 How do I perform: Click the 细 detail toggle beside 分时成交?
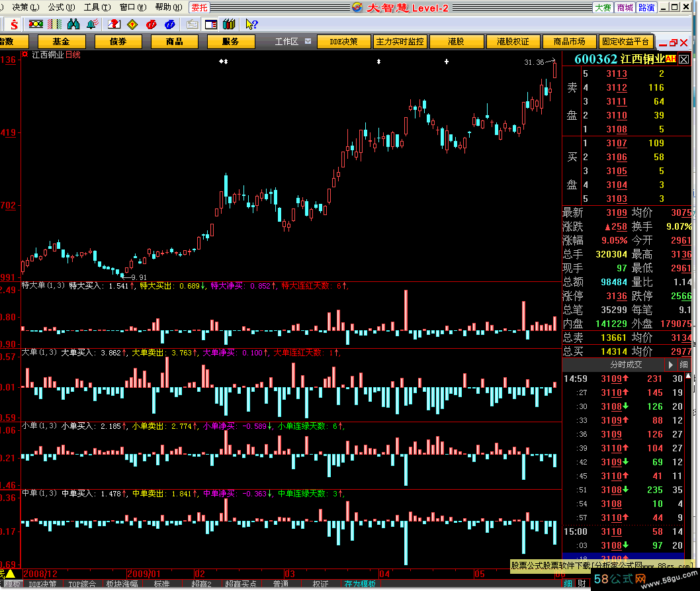click(x=683, y=365)
